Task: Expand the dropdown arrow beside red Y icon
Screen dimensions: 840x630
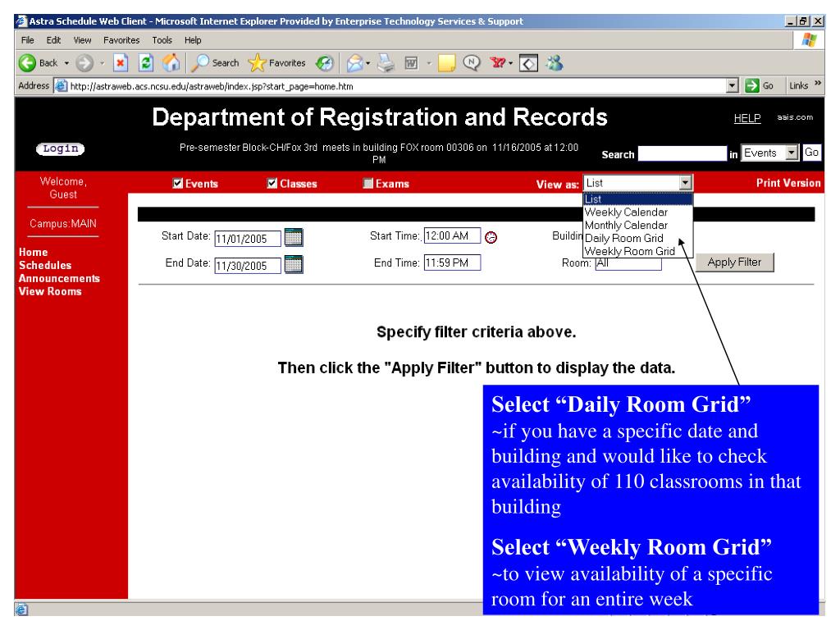Action: 510,63
